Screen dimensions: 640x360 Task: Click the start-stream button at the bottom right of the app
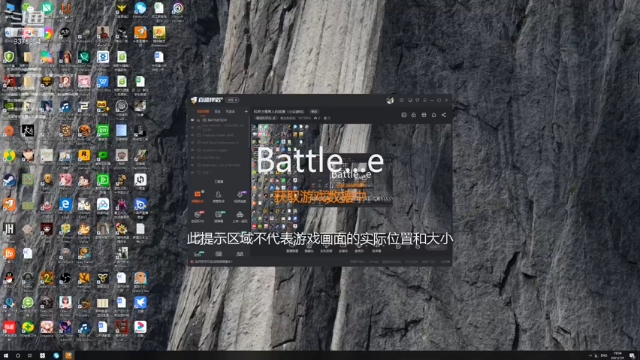pos(436,247)
